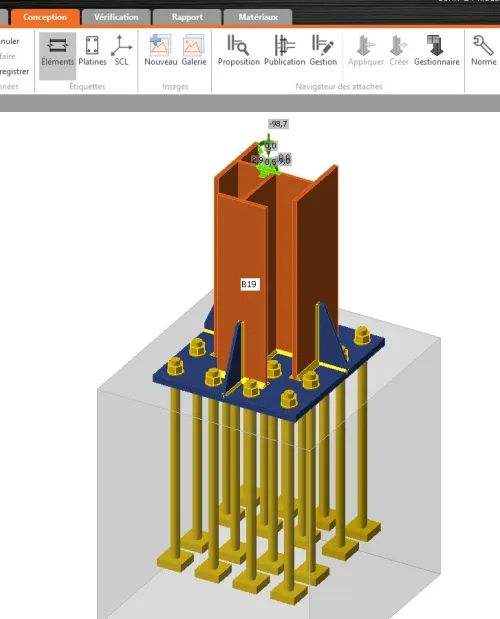Image resolution: width=500 pixels, height=619 pixels.
Task: Click the partially visible Enregistrer command
Action: pyautogui.click(x=15, y=71)
